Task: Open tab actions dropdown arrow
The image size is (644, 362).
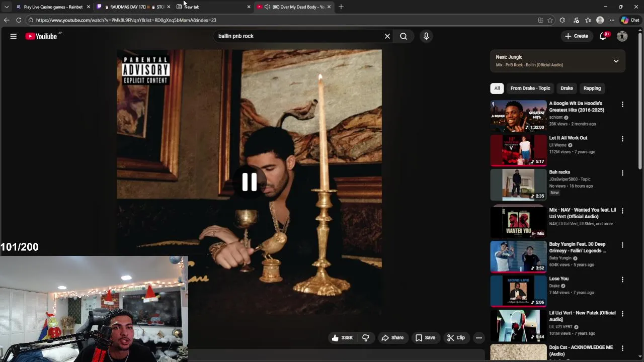Action: pos(6,7)
